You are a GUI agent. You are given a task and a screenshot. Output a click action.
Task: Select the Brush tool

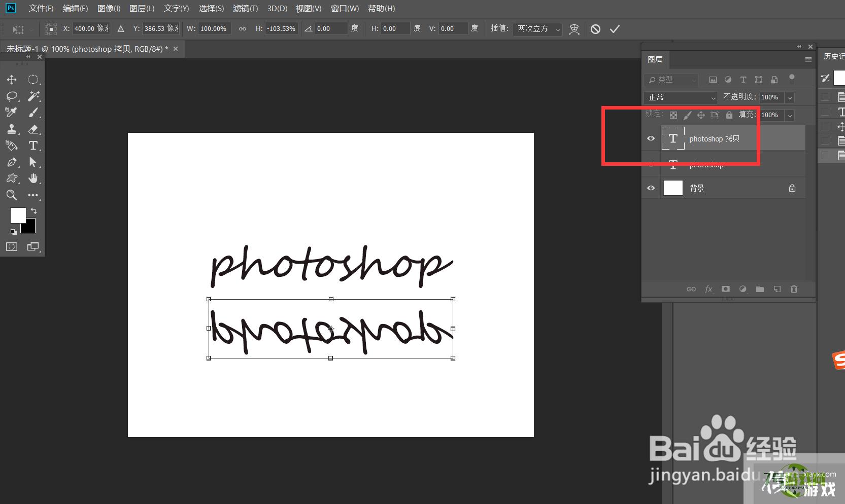pos(33,112)
